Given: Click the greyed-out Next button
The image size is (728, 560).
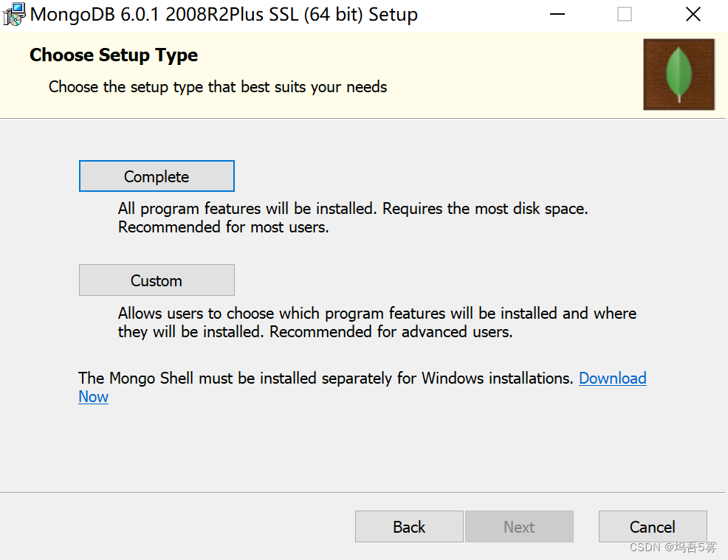Looking at the screenshot, I should click(519, 527).
